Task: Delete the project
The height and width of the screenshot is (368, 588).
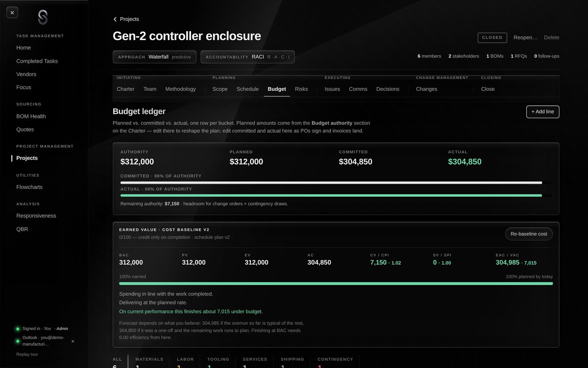Action: (552, 38)
